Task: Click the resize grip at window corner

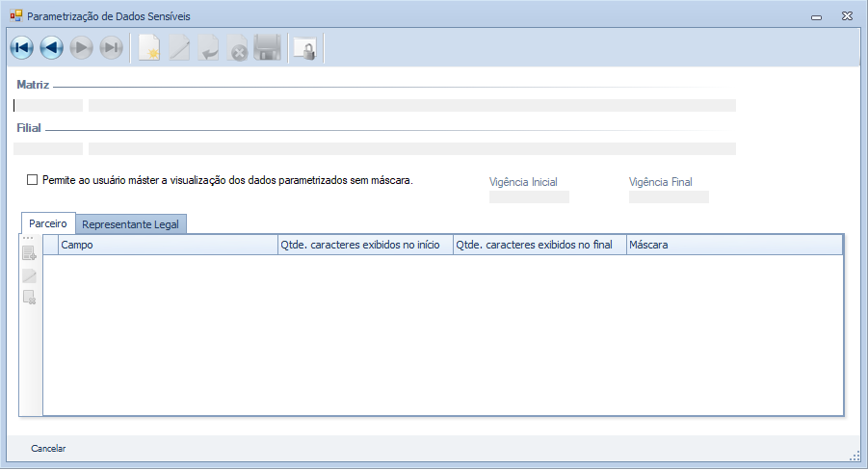Action: (855, 455)
